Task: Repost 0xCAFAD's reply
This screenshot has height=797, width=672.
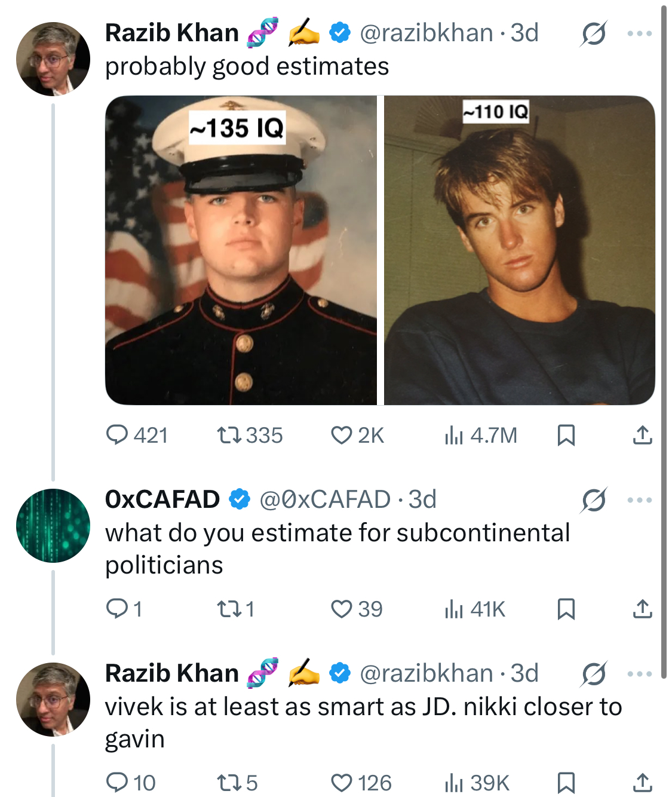Action: (229, 609)
